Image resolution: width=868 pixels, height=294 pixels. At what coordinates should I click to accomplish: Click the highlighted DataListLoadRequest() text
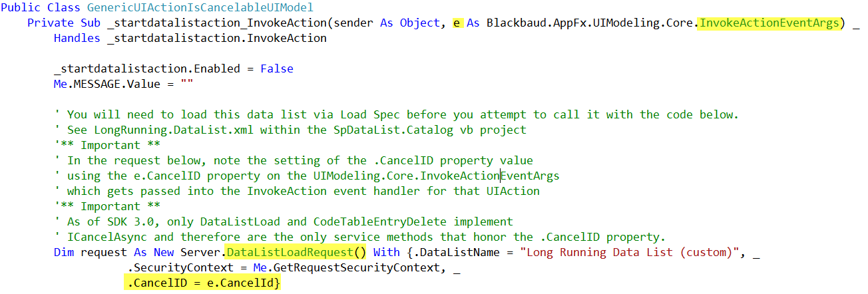tap(293, 253)
